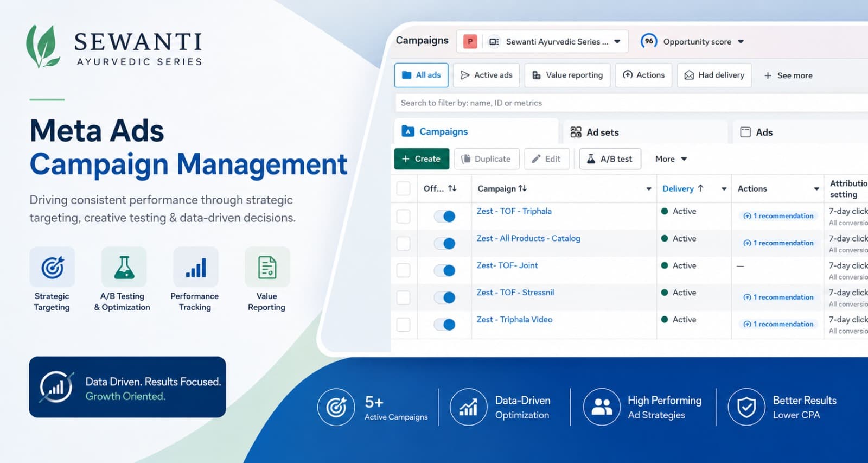Check the box for Zest - All Products - Catalog
This screenshot has height=463, width=868.
[404, 243]
